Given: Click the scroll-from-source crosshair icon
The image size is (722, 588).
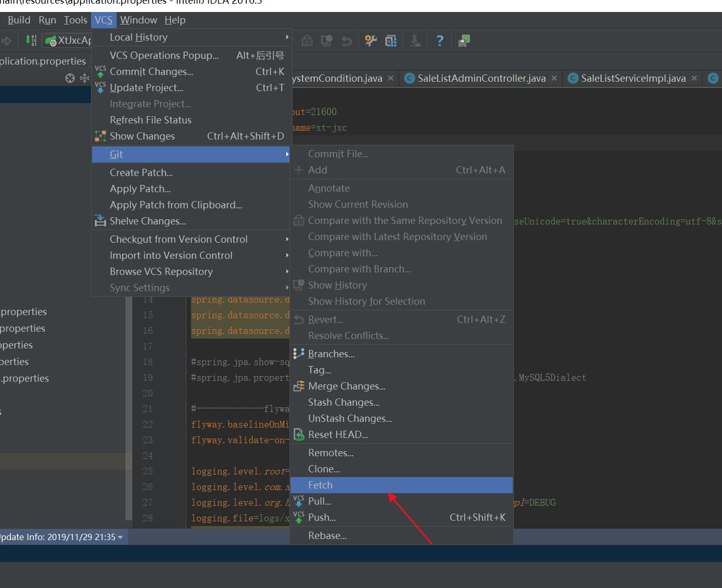Looking at the screenshot, I should pyautogui.click(x=70, y=78).
